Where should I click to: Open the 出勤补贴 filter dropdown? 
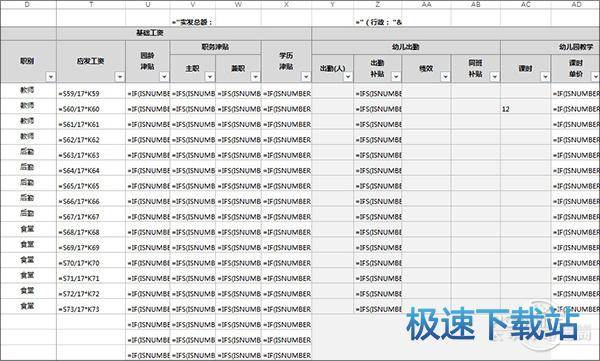[396, 77]
